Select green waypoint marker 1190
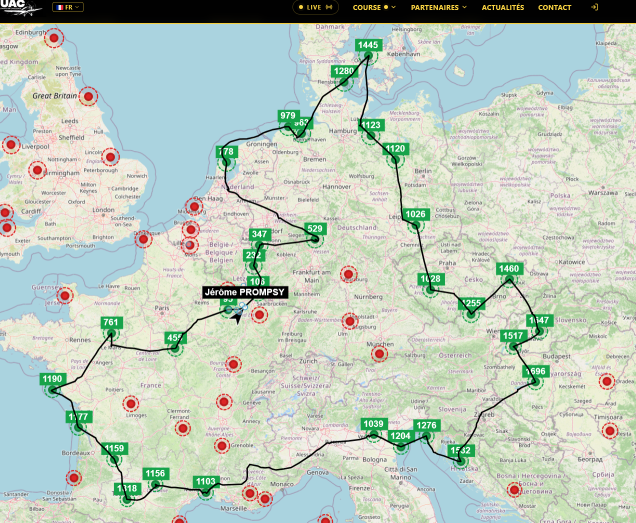 52,379
